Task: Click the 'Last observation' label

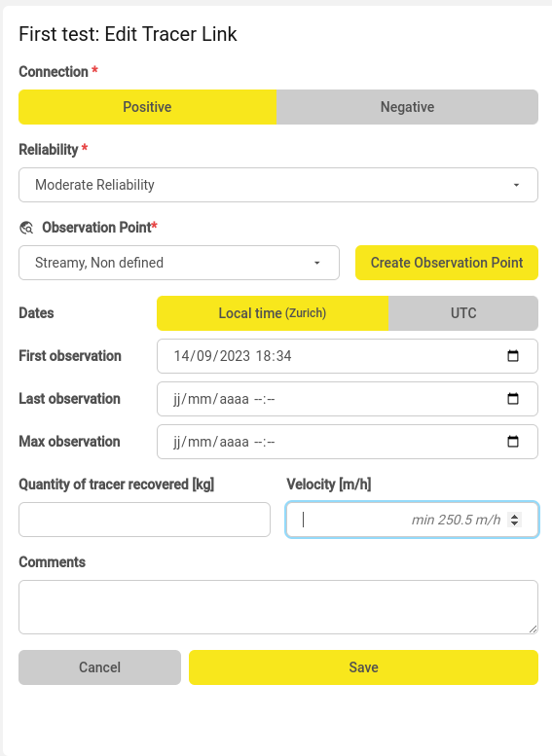Action: [x=69, y=399]
